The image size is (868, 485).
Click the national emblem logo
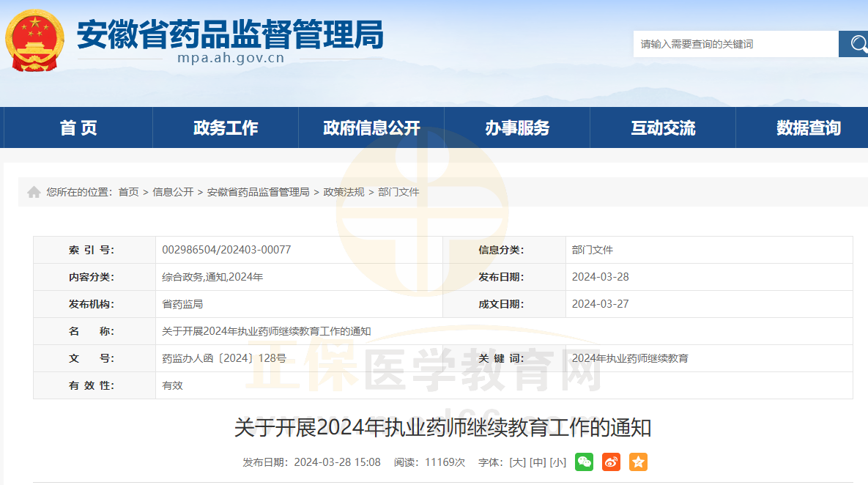point(34,40)
